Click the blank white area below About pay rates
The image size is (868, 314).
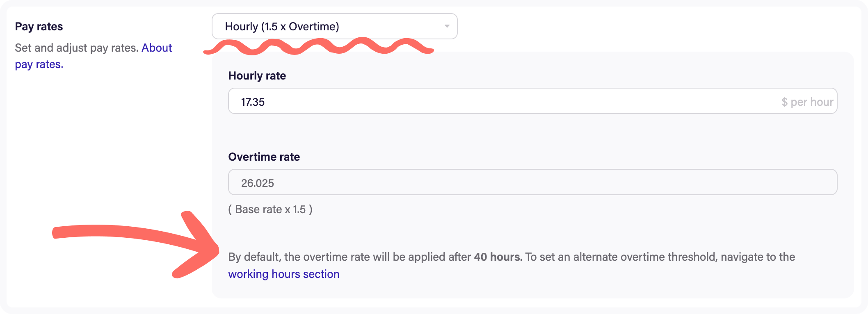pyautogui.click(x=103, y=164)
